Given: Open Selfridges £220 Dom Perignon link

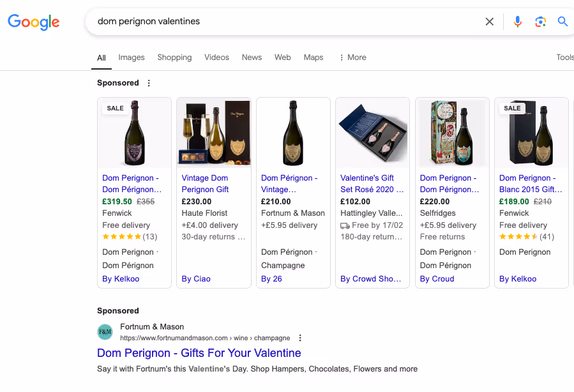Looking at the screenshot, I should pos(449,184).
